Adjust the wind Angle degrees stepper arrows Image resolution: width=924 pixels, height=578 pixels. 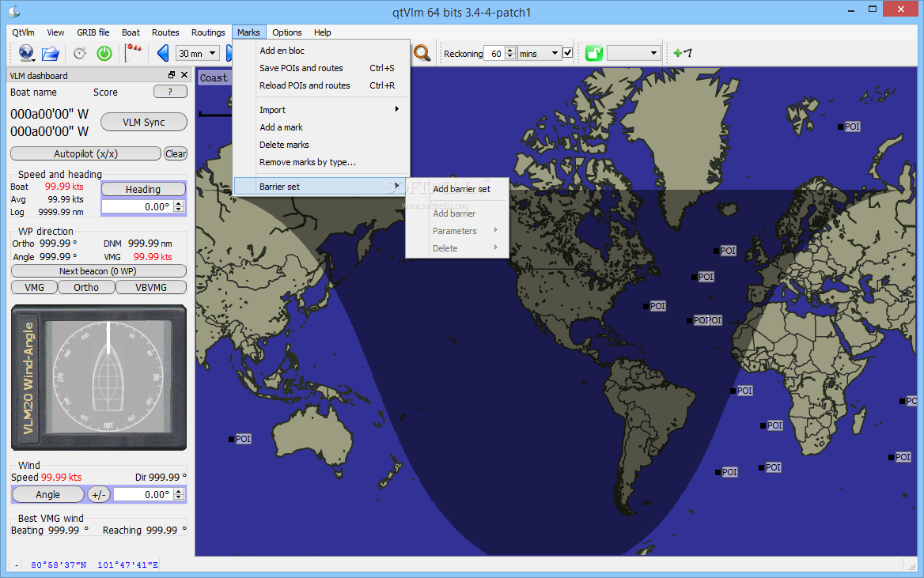pyautogui.click(x=179, y=494)
